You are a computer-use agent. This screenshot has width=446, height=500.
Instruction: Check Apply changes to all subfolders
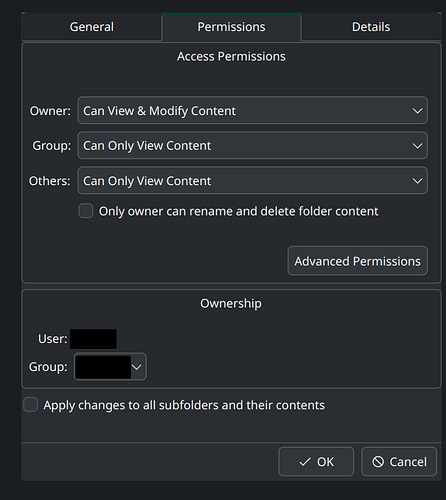pos(31,405)
